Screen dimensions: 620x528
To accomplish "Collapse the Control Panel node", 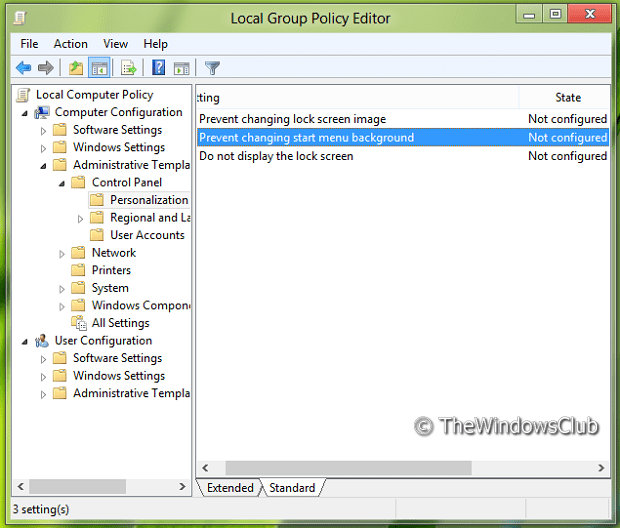I will [62, 184].
